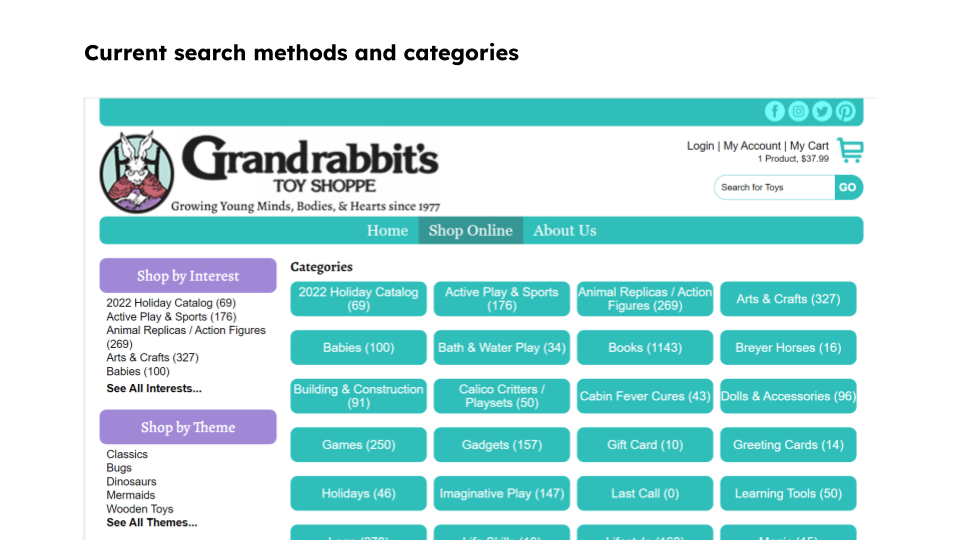
Task: Open the Twitter social icon
Action: coord(822,111)
